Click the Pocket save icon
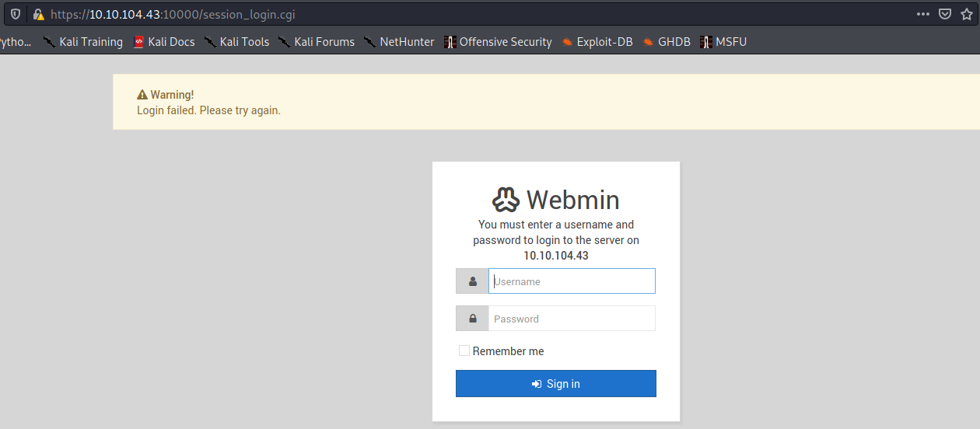 944,14
